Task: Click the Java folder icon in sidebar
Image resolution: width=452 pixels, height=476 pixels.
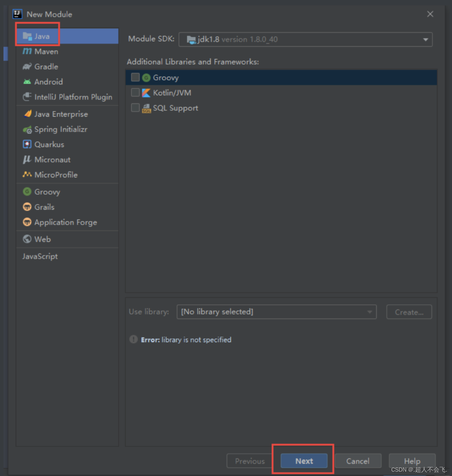Action: (27, 36)
